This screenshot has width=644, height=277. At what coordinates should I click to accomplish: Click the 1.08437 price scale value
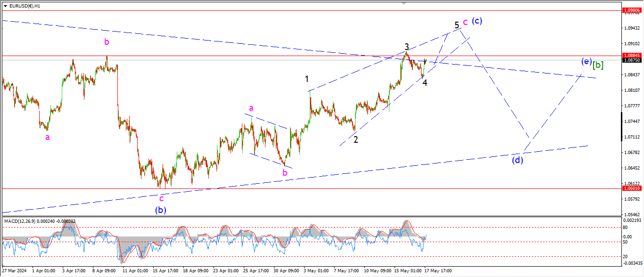631,75
